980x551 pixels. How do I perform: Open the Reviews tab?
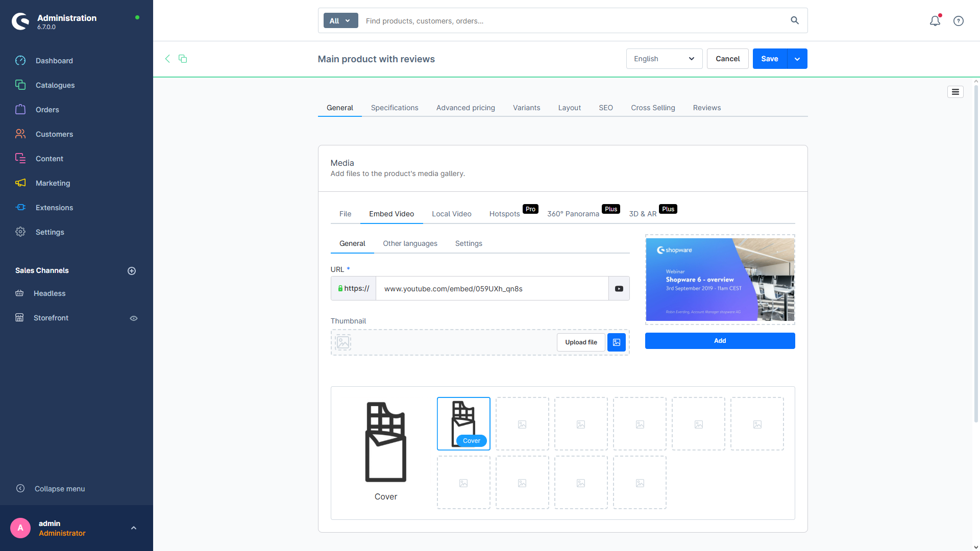(x=707, y=108)
